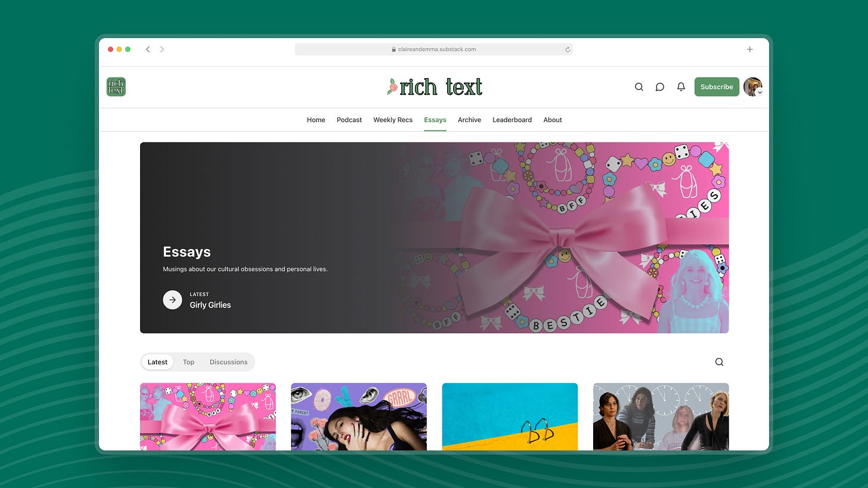The width and height of the screenshot is (868, 488).
Task: Click the rich text title logo
Action: click(x=435, y=87)
